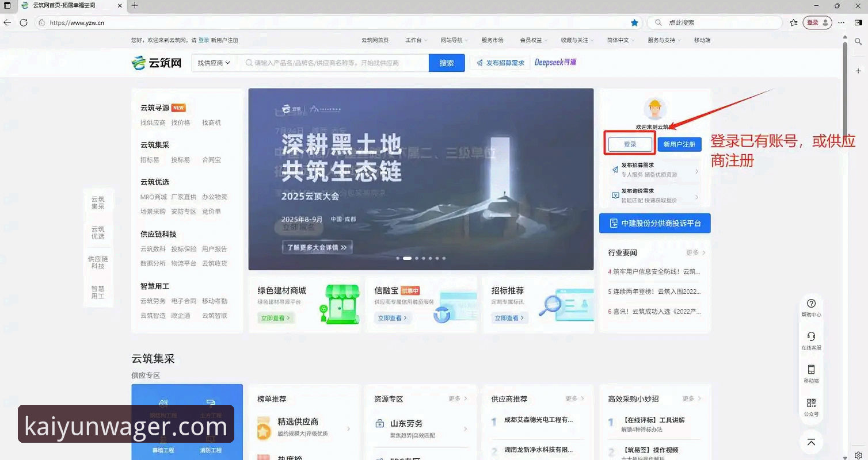The height and width of the screenshot is (460, 868).
Task: Open the Deepseek寻源 link
Action: pos(555,62)
